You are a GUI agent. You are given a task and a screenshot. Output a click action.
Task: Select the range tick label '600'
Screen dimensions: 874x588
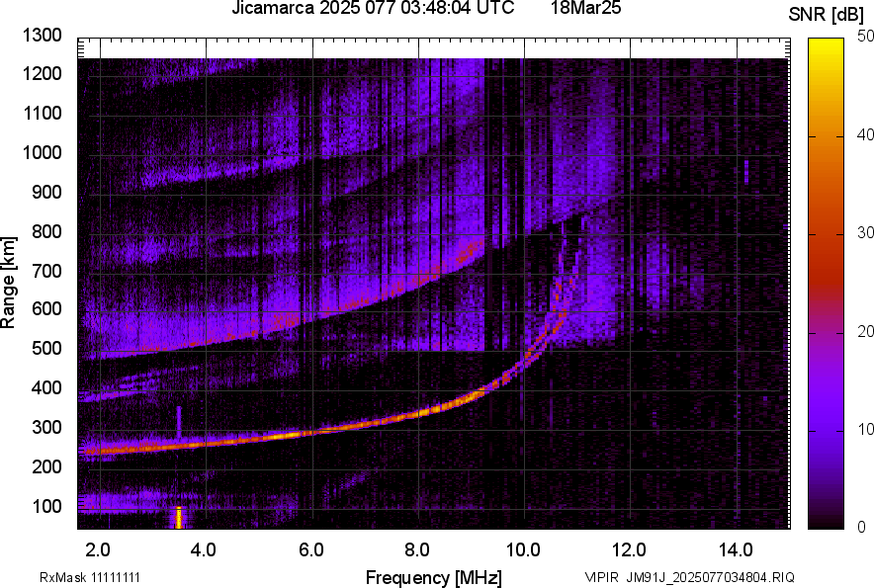click(x=46, y=308)
